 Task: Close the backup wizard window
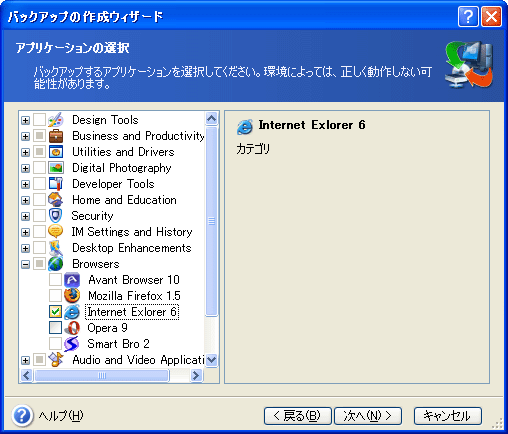click(x=491, y=17)
